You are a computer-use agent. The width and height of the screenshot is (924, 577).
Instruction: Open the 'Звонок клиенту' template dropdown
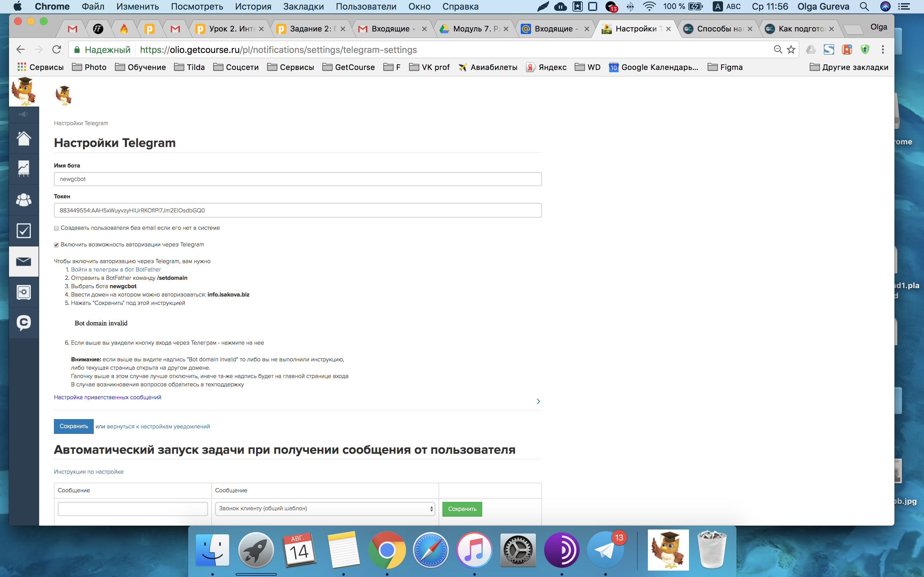(x=325, y=509)
